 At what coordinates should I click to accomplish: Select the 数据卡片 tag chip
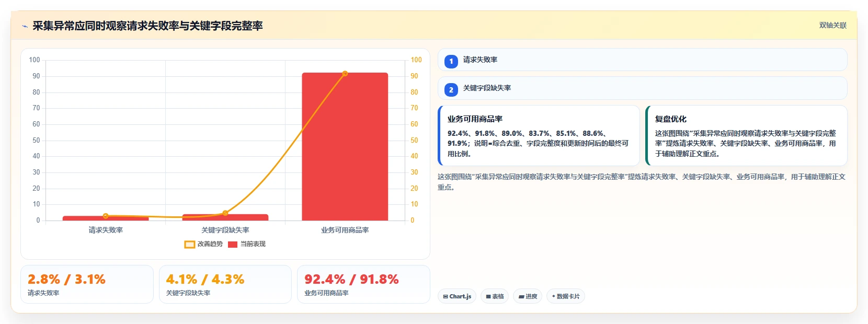tap(566, 296)
